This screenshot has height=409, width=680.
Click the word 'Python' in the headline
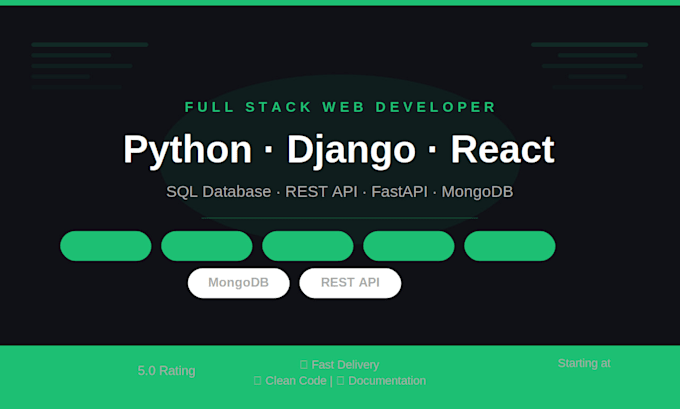click(187, 150)
